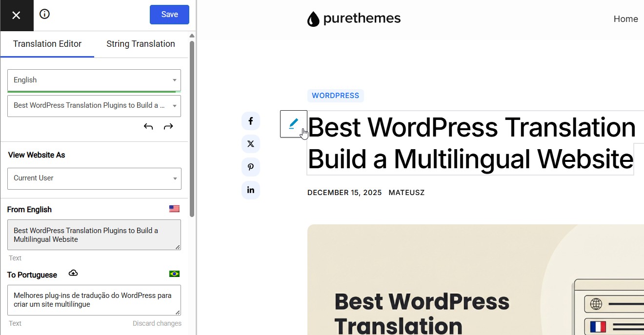Share the post on LinkedIn icon
Image resolution: width=644 pixels, height=335 pixels.
[251, 190]
